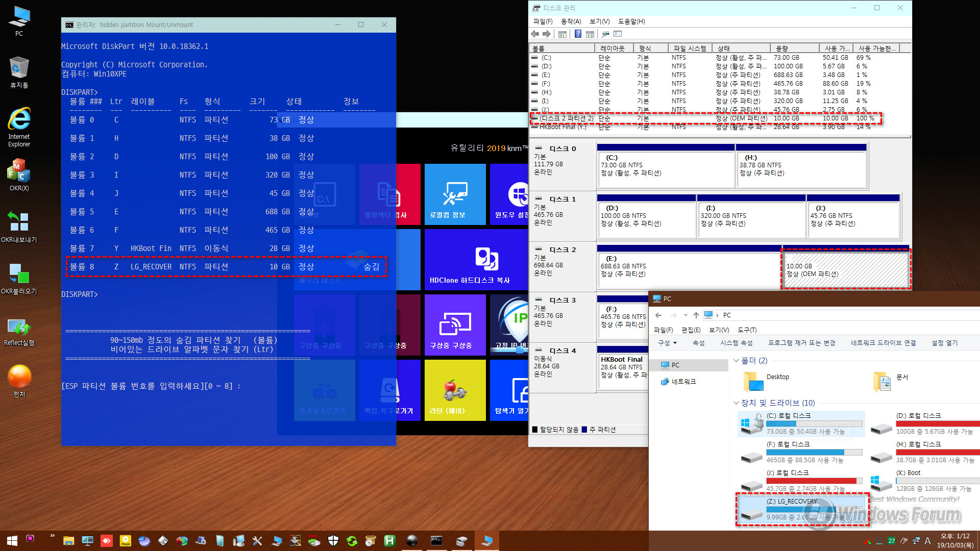Select the (Z:) LG_RECOVERY drive in explorer
Viewport: 980px width, 551px height.
click(802, 509)
